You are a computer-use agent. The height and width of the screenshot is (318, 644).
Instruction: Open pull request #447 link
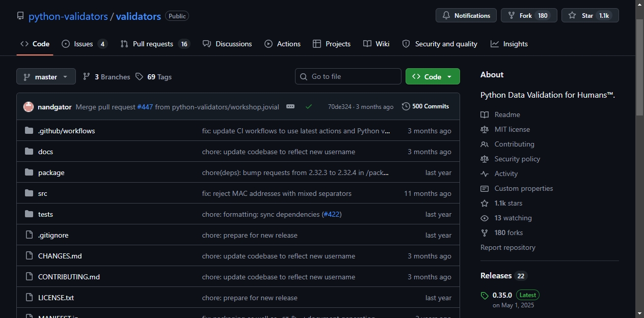click(145, 107)
